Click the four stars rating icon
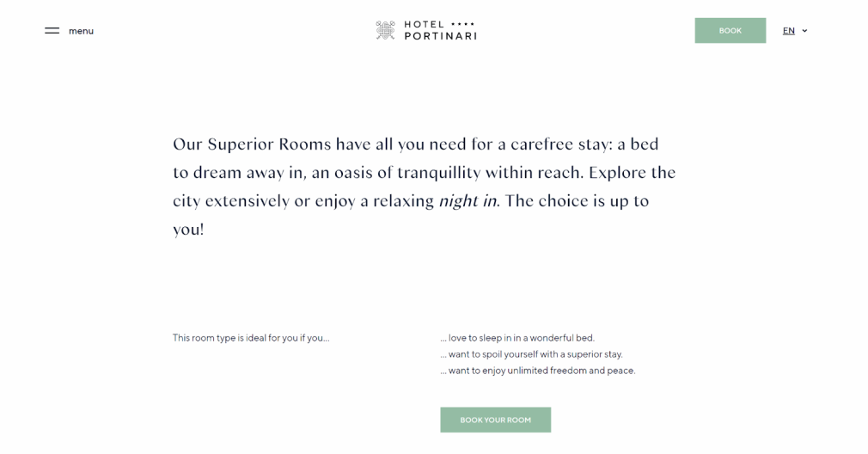This screenshot has height=454, width=868. [462, 24]
